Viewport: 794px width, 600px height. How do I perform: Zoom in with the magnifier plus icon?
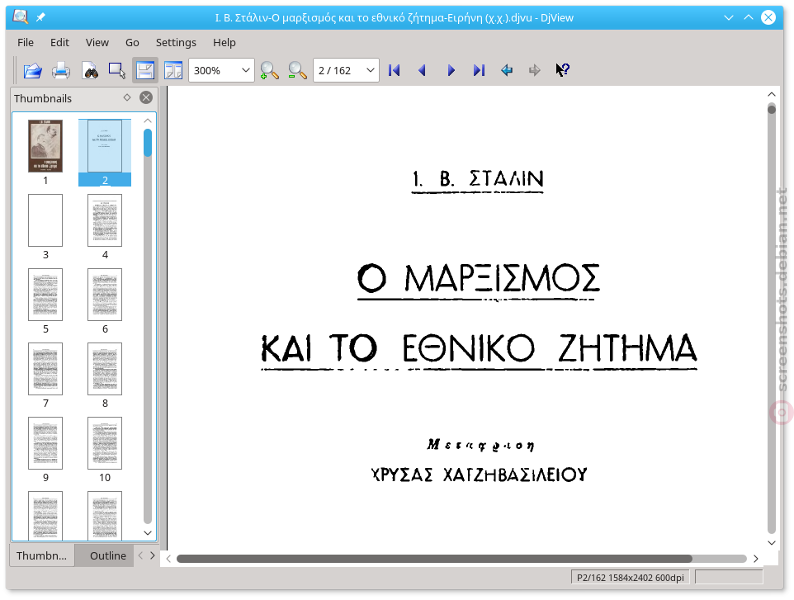269,70
